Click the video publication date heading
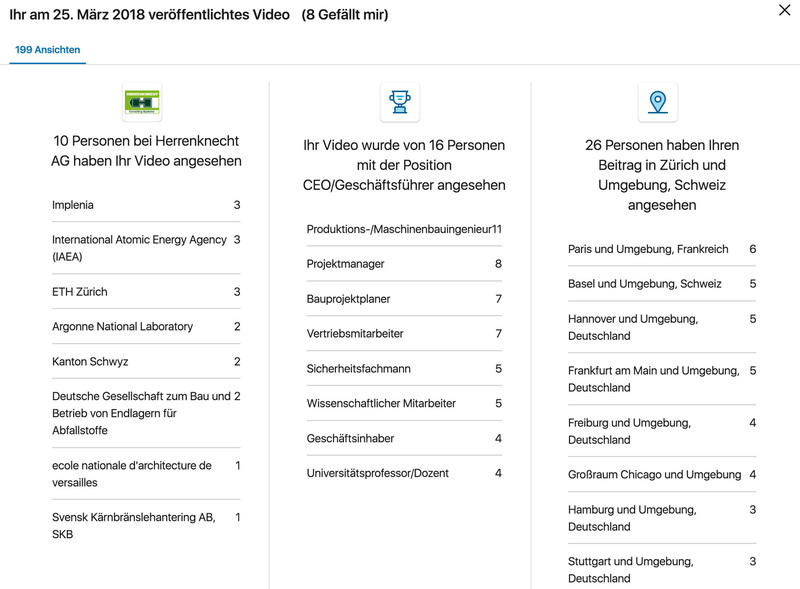Screen dimensions: 800x589 (149, 15)
